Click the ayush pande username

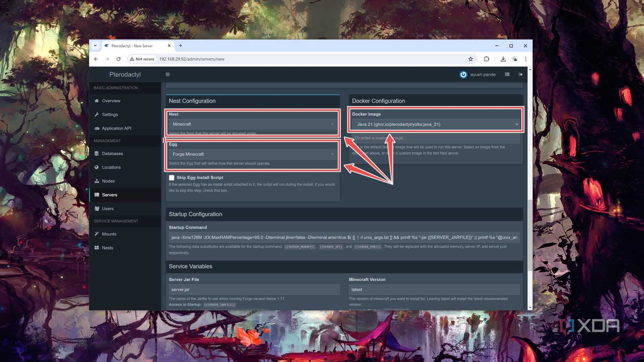(x=483, y=75)
